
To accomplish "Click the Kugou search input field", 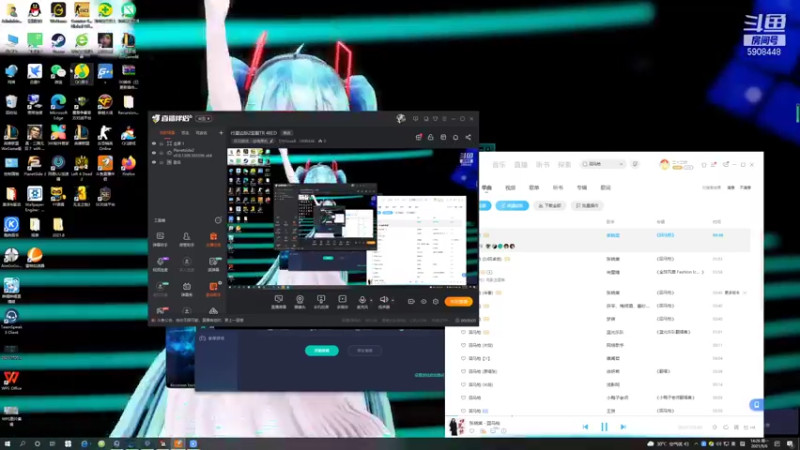I will coord(603,164).
